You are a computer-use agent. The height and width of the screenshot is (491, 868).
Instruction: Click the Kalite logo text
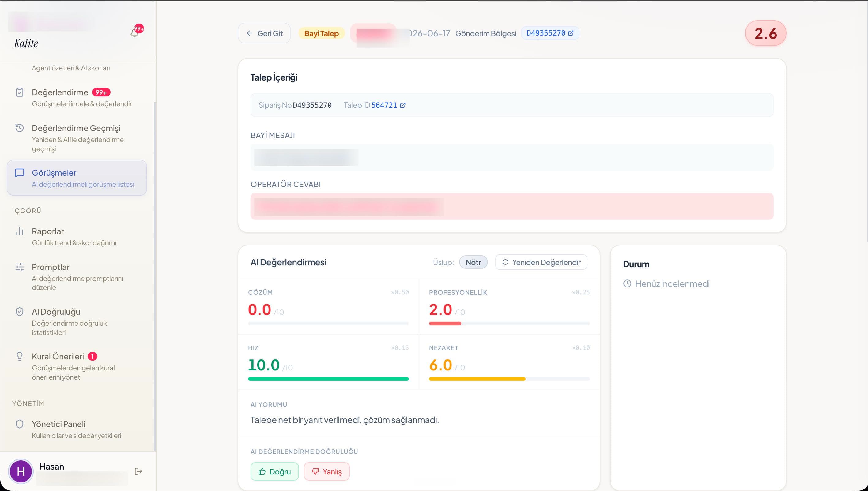pos(26,43)
